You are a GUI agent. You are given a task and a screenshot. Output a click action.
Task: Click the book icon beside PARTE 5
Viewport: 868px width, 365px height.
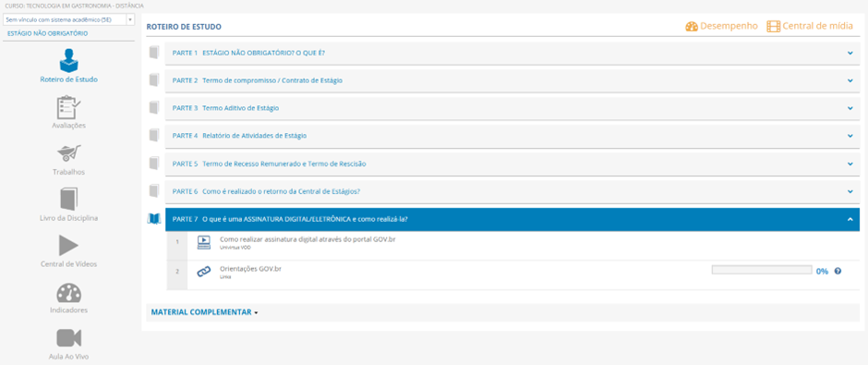pyautogui.click(x=154, y=164)
